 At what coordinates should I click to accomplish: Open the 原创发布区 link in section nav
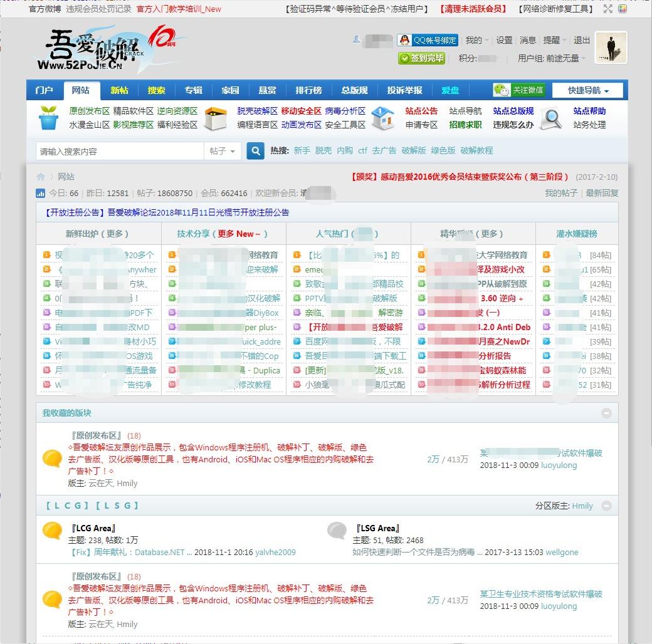pos(90,111)
